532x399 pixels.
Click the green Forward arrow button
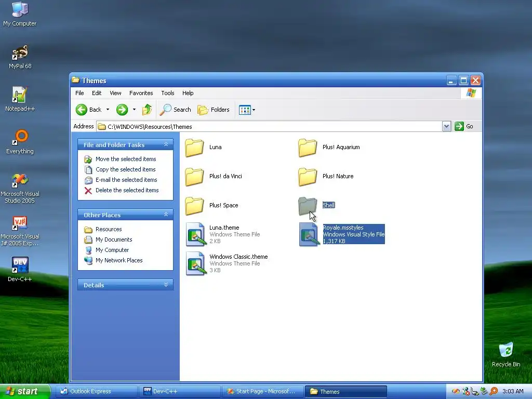tap(122, 110)
